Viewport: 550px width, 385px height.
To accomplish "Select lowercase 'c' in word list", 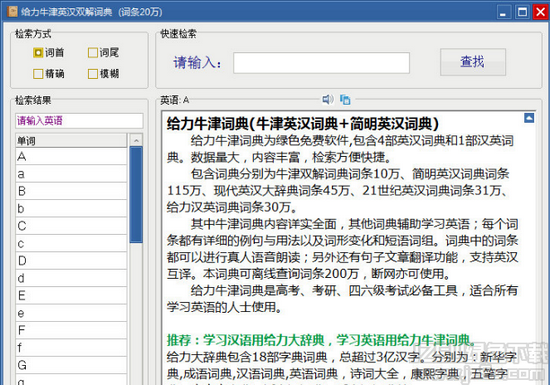I will (x=71, y=243).
